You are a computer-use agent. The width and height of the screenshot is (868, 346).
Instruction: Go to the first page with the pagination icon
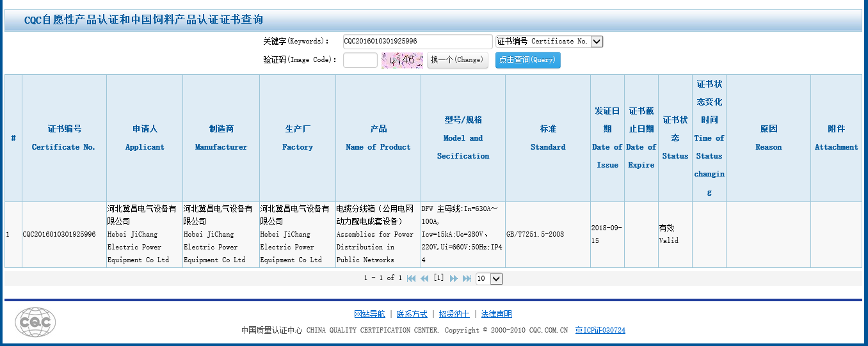pos(411,279)
